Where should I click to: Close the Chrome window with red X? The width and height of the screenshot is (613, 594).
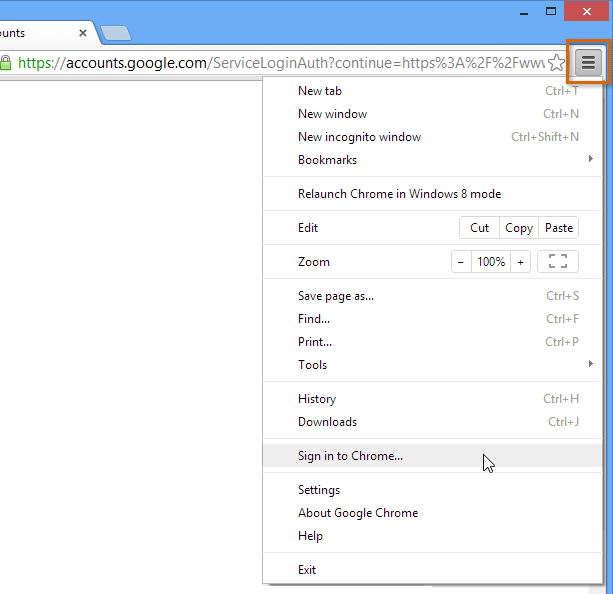point(586,11)
